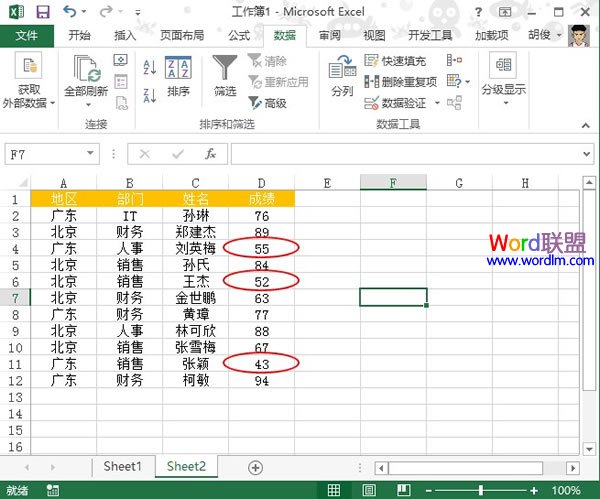Screen dimensions: 600x499
Task: Open ribbon display options icon
Action: click(505, 12)
